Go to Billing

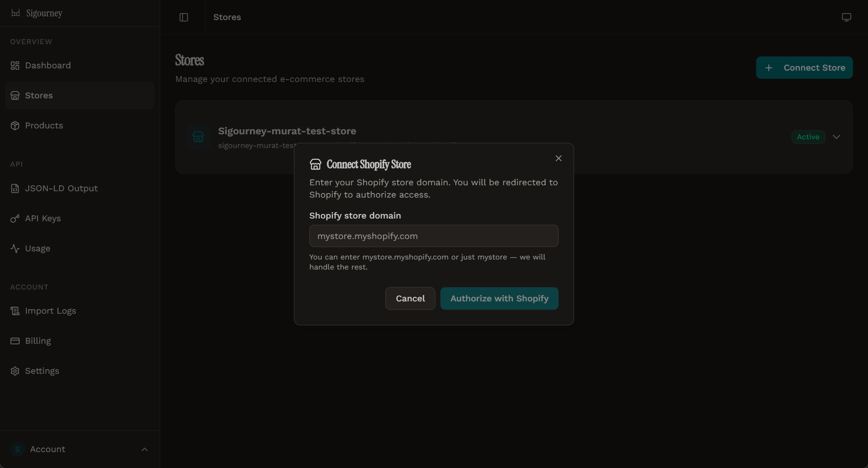pos(80,341)
